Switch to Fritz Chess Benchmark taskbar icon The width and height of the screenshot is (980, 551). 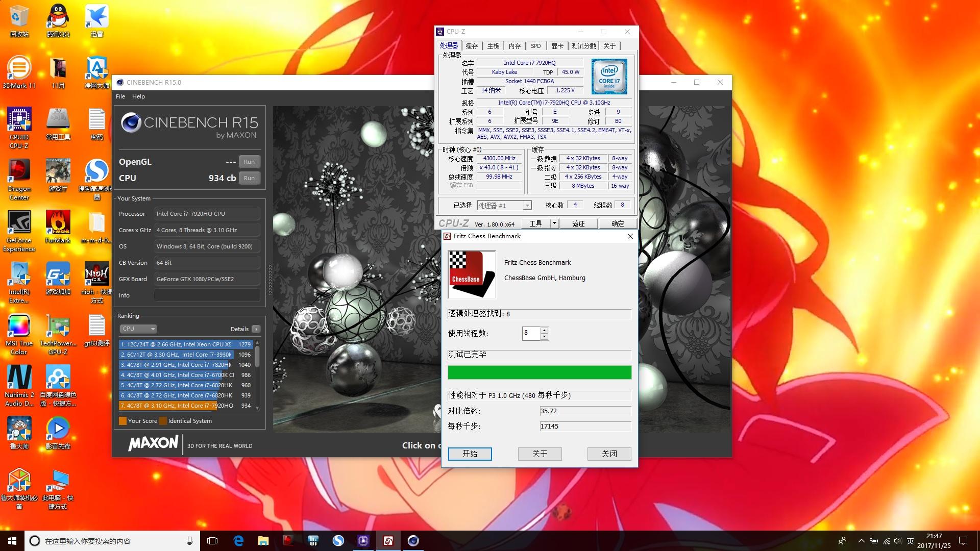click(x=388, y=541)
